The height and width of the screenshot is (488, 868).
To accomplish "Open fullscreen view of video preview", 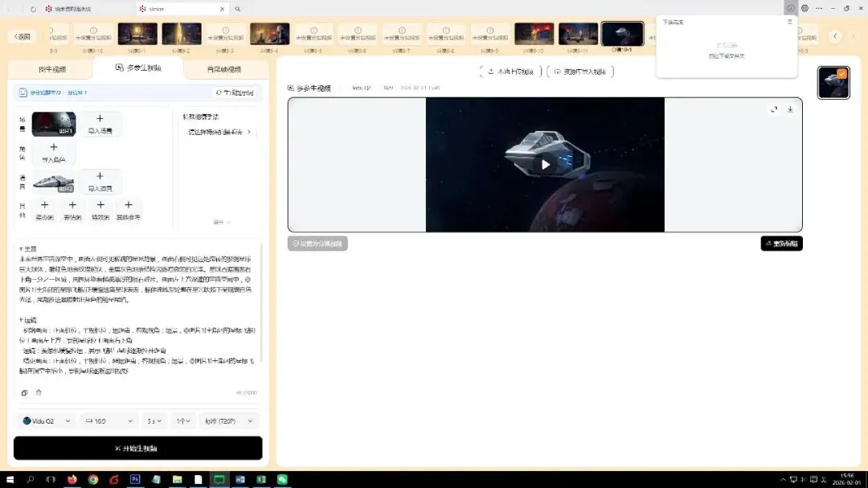I will [x=774, y=109].
